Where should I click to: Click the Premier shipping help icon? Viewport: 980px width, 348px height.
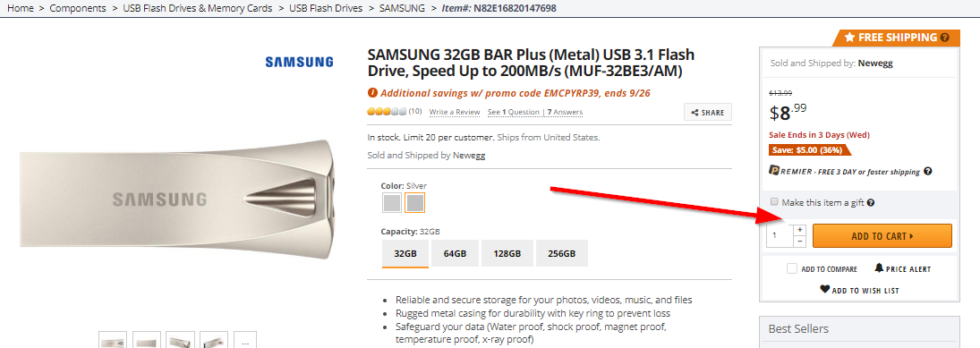[927, 171]
